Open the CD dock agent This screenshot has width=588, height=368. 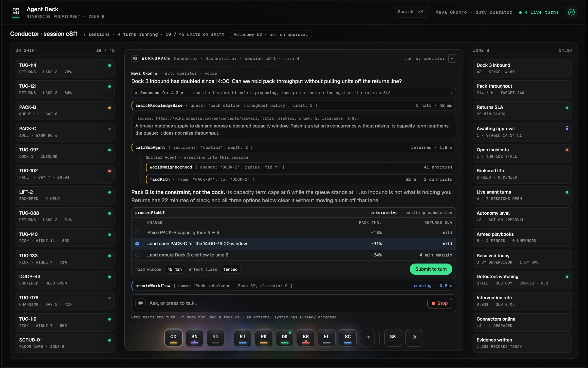173,337
